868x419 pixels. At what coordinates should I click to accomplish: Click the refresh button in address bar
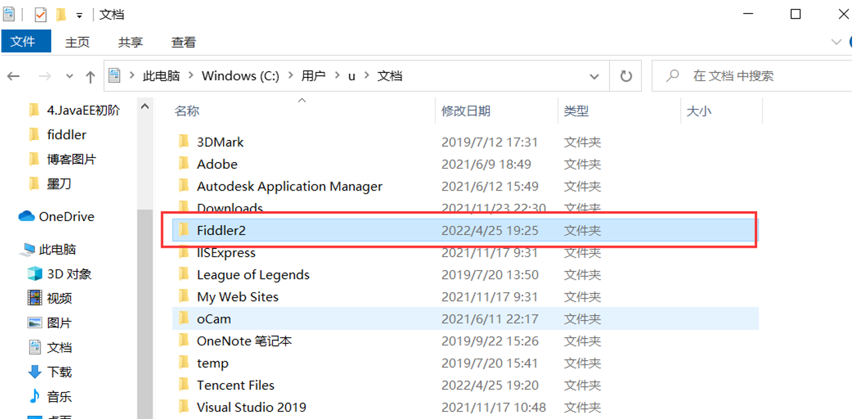pos(626,75)
